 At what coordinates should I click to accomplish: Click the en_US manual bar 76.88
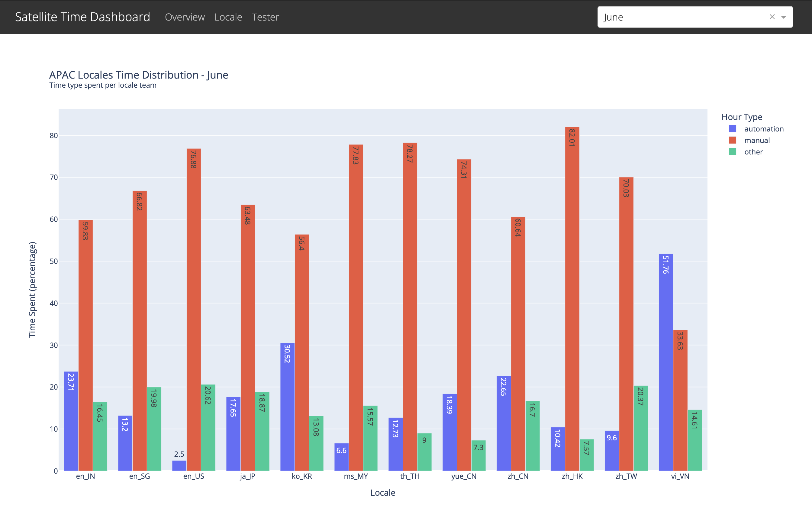[194, 309]
